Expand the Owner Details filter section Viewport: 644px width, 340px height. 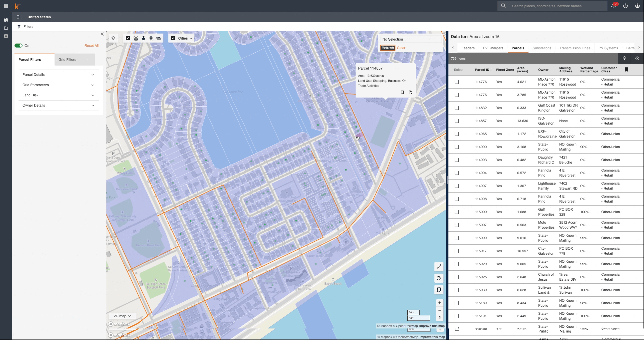[58, 105]
